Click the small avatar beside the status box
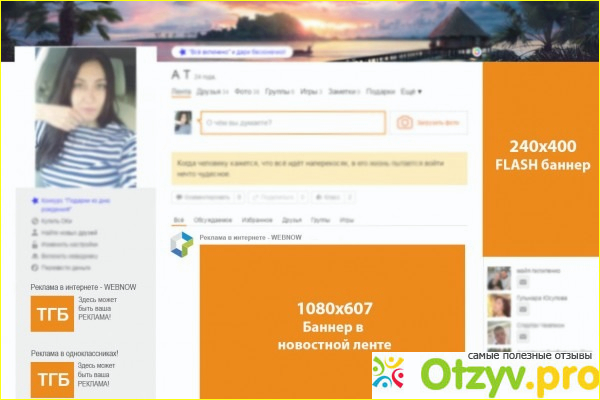The height and width of the screenshot is (400, 600). (183, 122)
